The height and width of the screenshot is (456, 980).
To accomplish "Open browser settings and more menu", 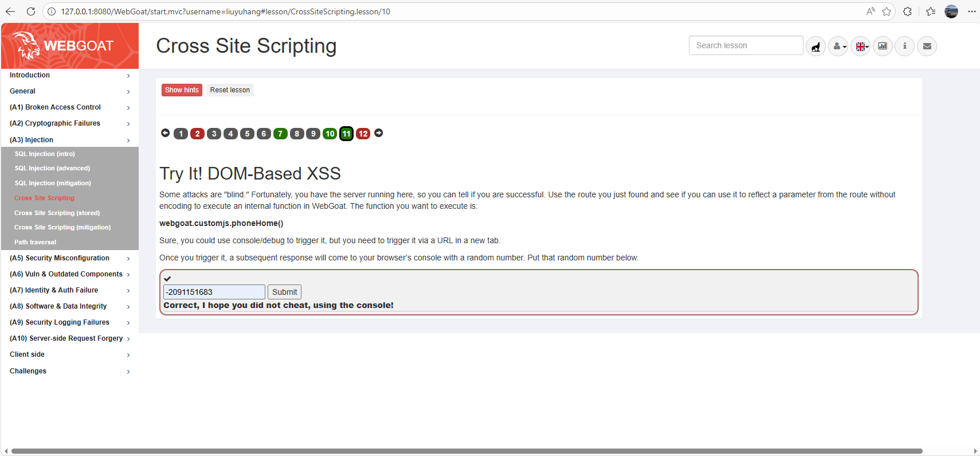I will pyautogui.click(x=972, y=11).
